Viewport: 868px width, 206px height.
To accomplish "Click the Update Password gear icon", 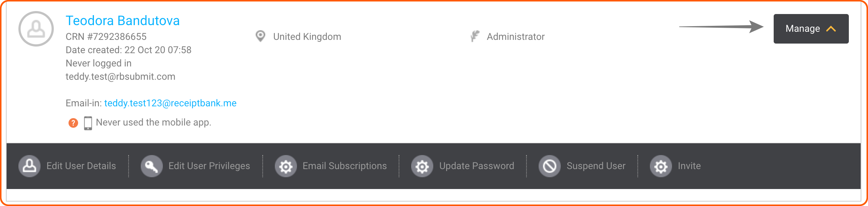I will 422,166.
